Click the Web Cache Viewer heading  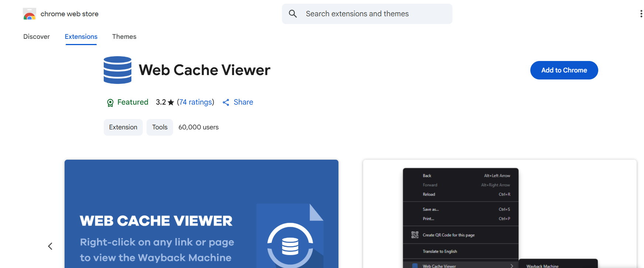pyautogui.click(x=204, y=70)
